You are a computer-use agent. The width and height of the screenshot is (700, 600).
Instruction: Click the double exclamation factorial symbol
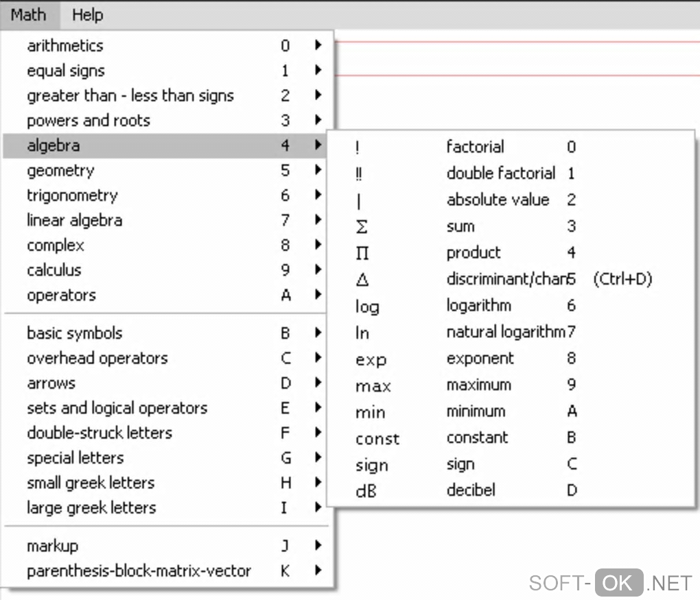(x=359, y=174)
